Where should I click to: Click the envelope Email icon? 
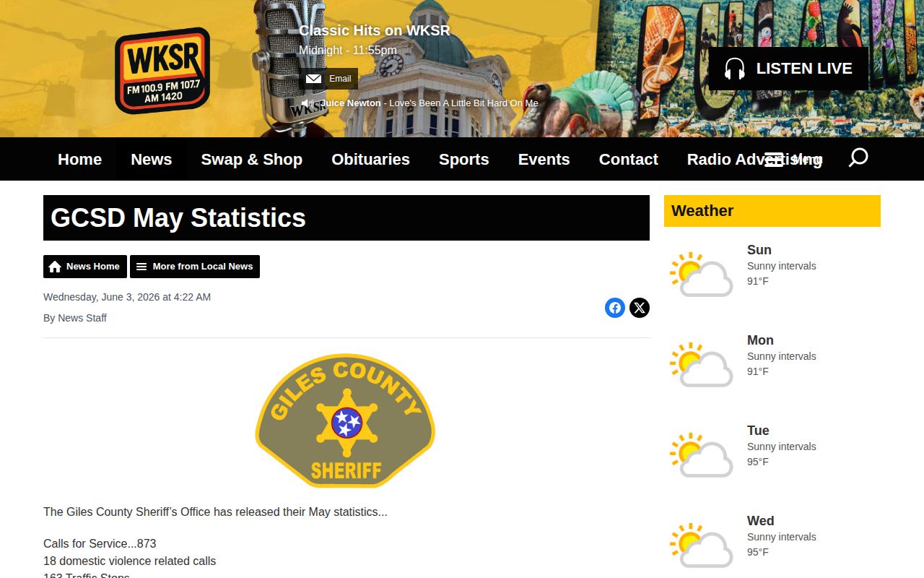pos(313,79)
